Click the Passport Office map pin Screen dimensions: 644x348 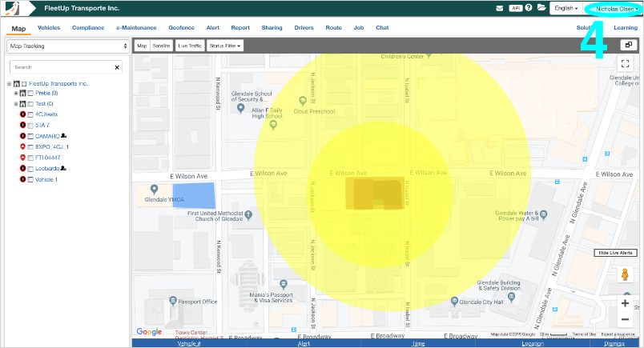pyautogui.click(x=173, y=302)
